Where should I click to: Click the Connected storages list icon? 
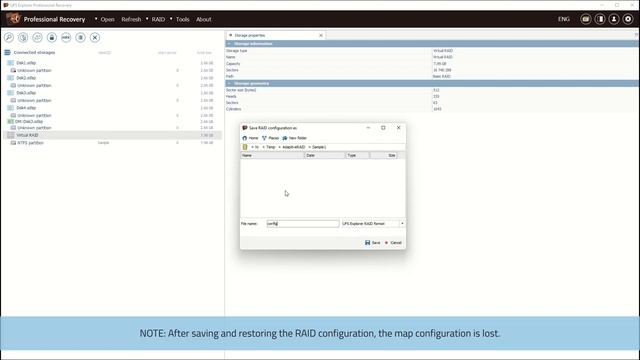(x=7, y=52)
